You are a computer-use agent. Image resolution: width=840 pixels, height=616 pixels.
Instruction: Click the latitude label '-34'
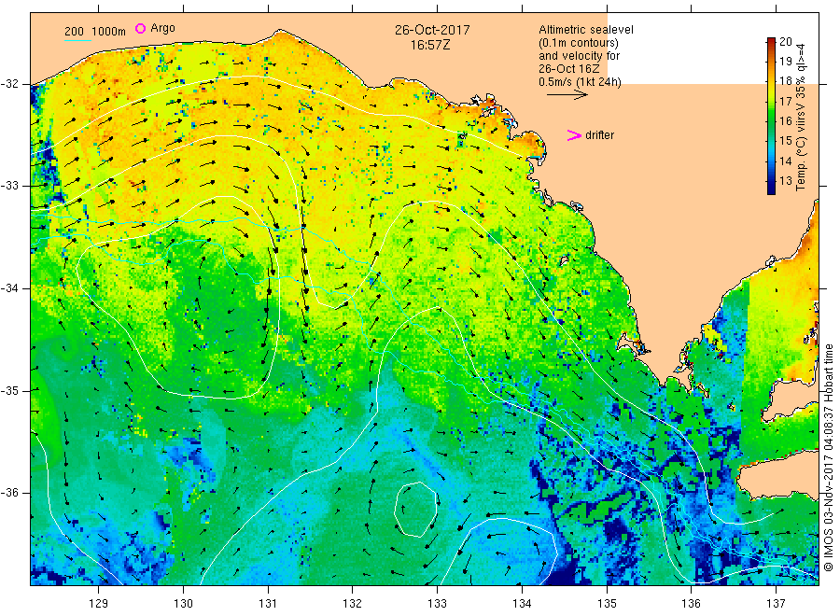(10, 288)
